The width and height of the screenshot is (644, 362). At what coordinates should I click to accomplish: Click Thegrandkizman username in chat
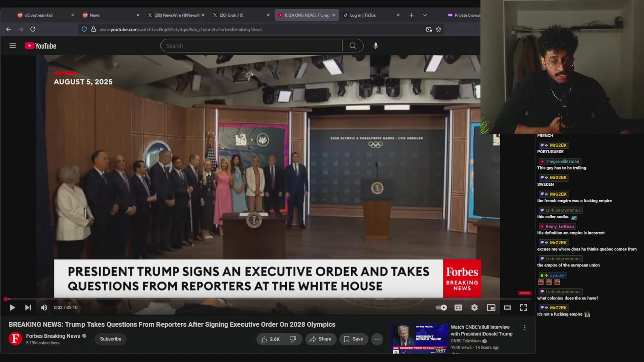click(x=562, y=162)
